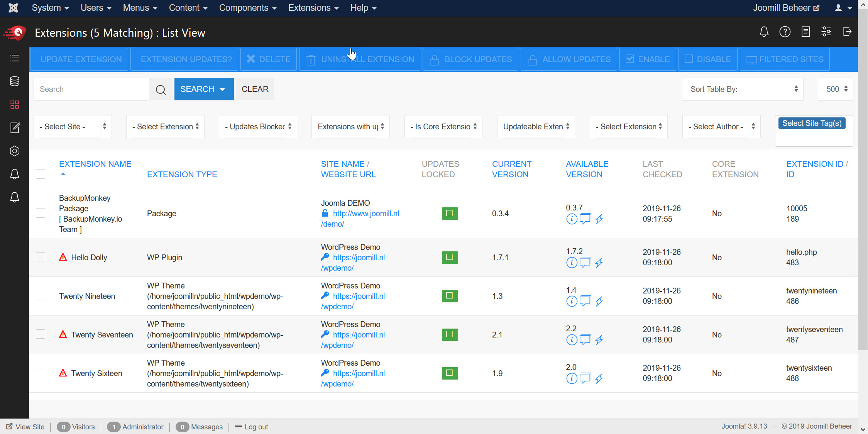
Task: Check the Hello Dolly row checkbox
Action: tap(41, 257)
